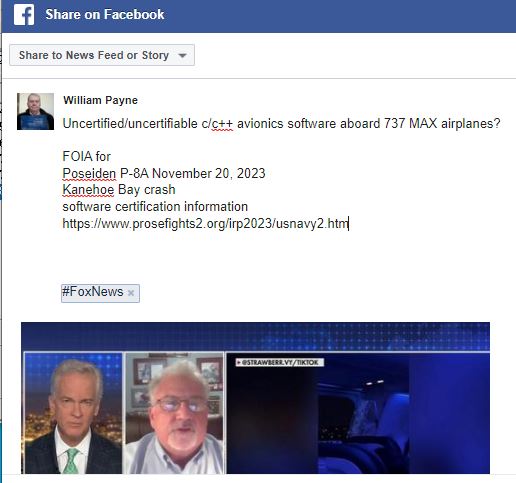Click the prosefights2.org URL text
The image size is (516, 483).
pos(205,223)
